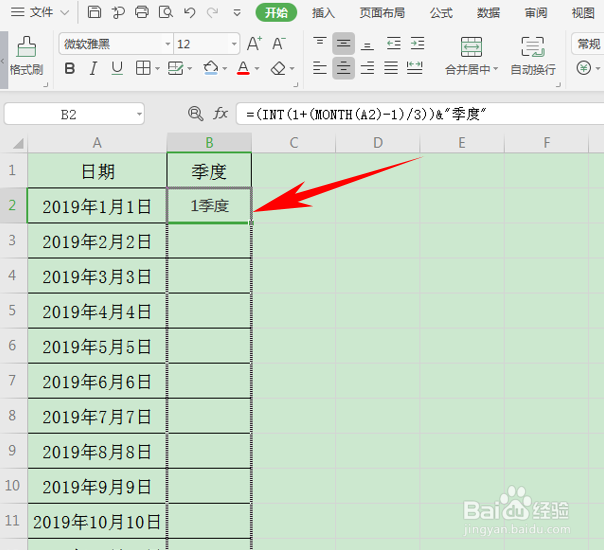Click the Format Painter brush icon
Image resolution: width=604 pixels, height=550 pixels.
(x=26, y=47)
